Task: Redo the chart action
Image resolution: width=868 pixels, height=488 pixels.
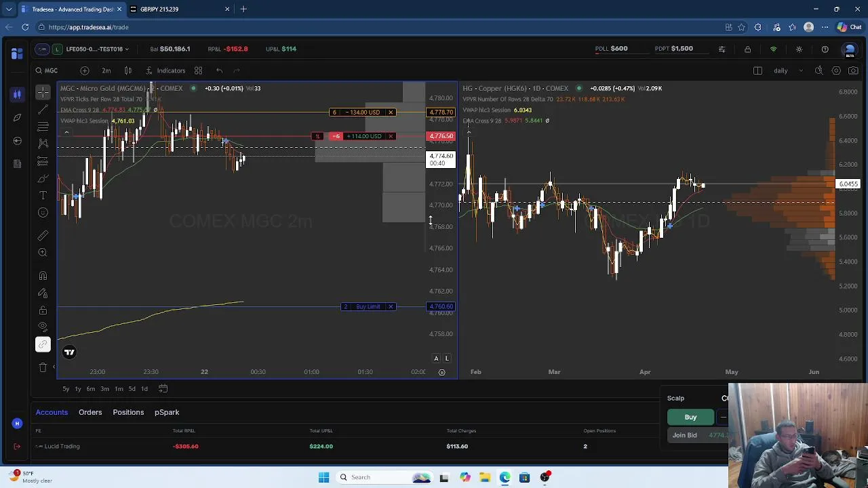Action: pyautogui.click(x=237, y=70)
